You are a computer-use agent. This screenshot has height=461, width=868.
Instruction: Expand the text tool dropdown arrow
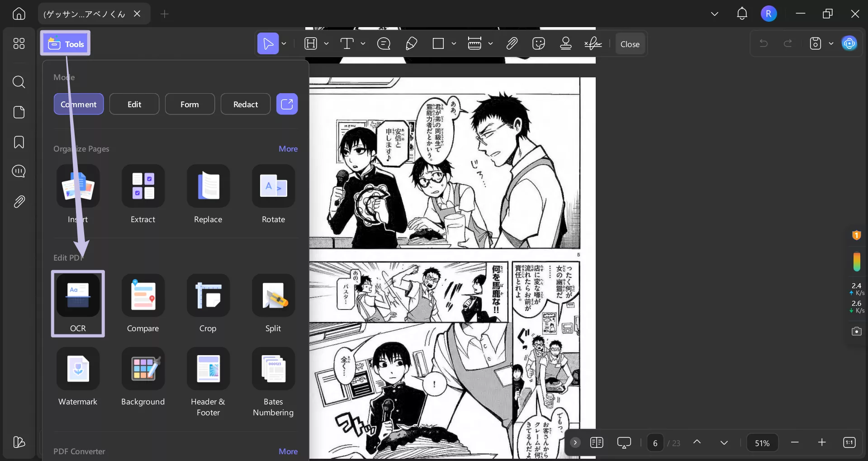coord(363,44)
